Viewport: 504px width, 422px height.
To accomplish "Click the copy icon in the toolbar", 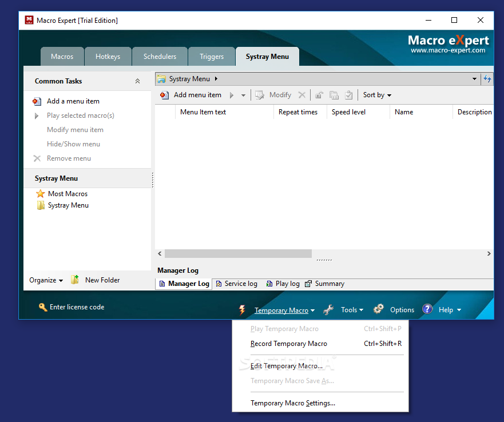I will tap(334, 95).
